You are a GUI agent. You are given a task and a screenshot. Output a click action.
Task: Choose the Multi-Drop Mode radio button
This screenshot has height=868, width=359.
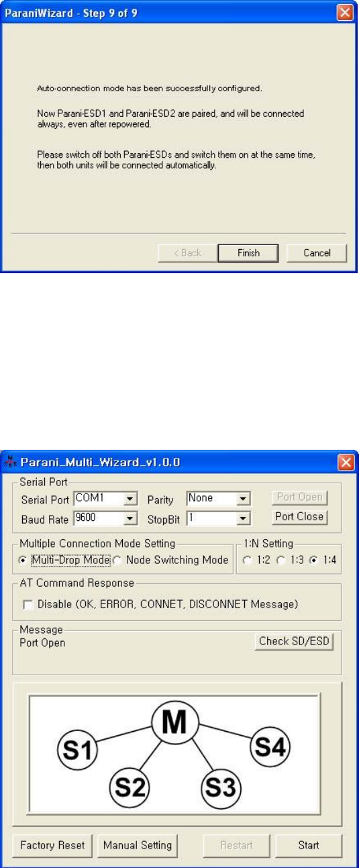pos(24,560)
